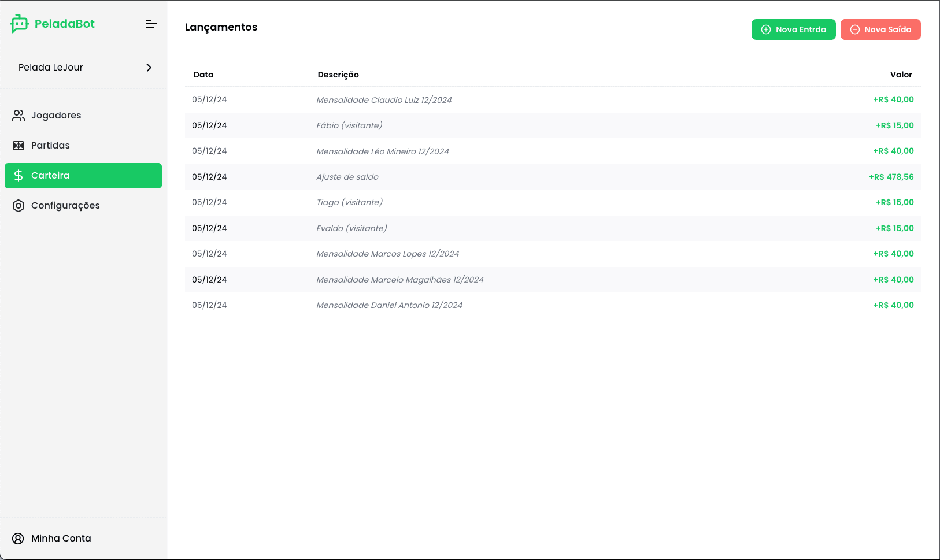940x560 pixels.
Task: Click the Partidas field icon
Action: click(18, 146)
